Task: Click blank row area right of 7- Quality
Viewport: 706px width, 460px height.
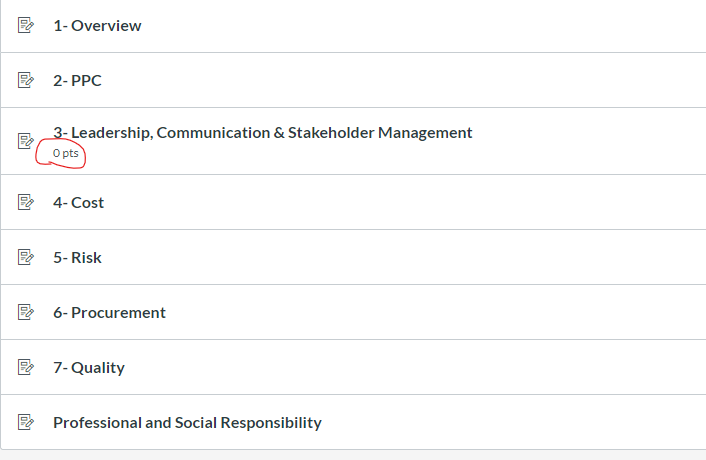Action: click(x=400, y=368)
